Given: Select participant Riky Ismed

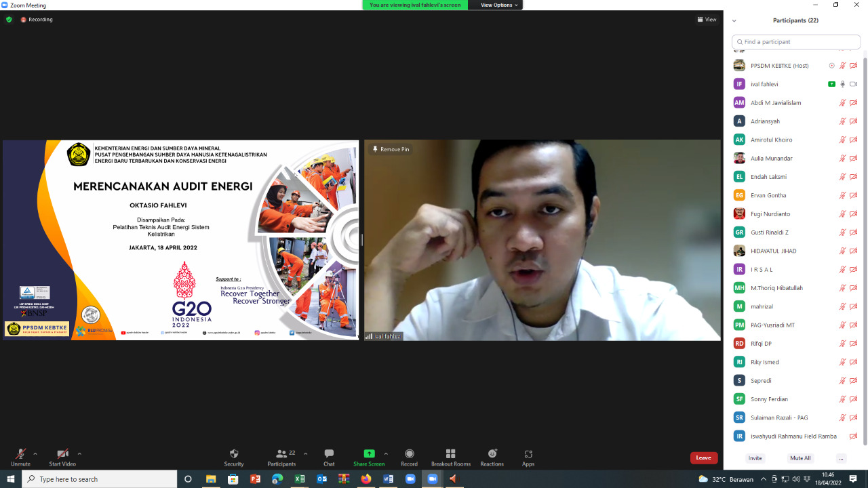Looking at the screenshot, I should pos(796,362).
